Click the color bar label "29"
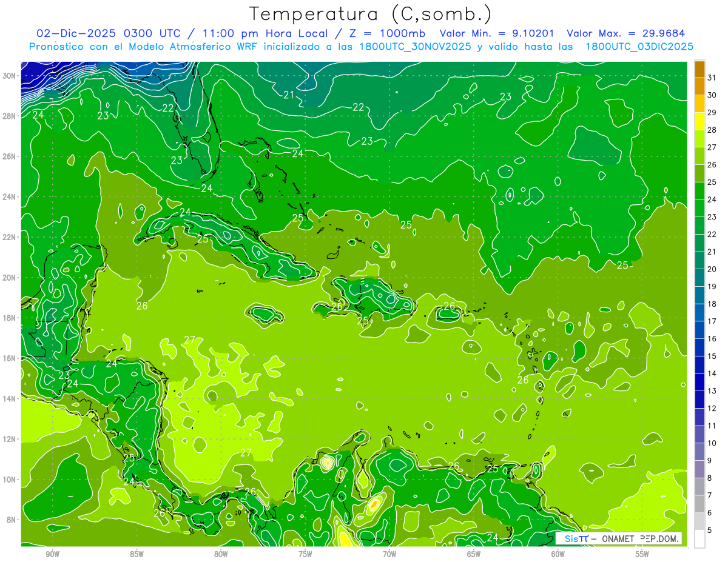Viewport: 728px width, 562px height. [x=712, y=112]
